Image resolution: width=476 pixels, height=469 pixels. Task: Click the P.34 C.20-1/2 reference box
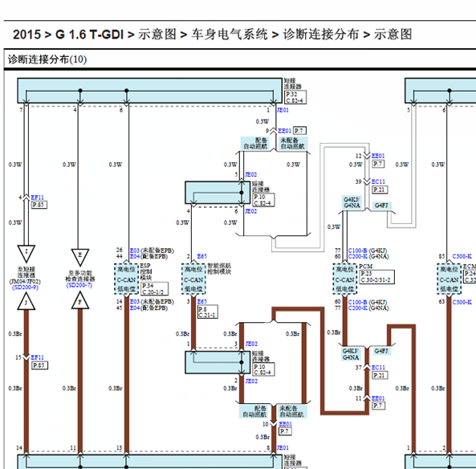coord(154,288)
